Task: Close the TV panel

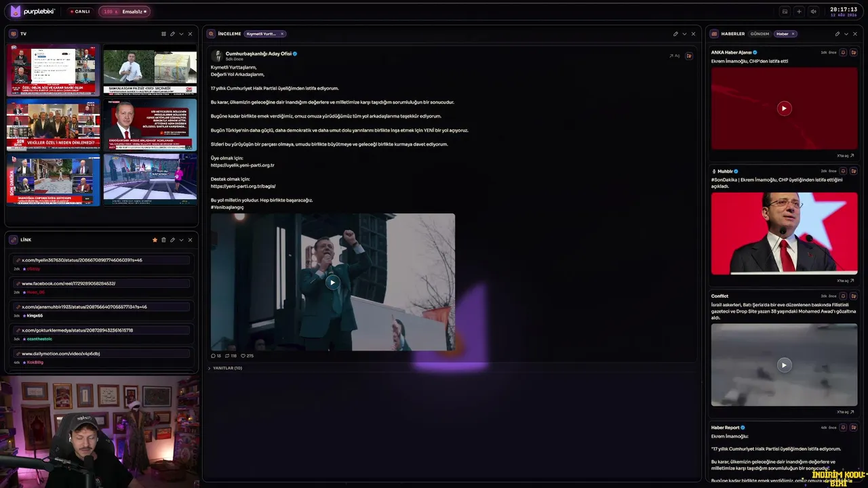Action: click(x=190, y=34)
